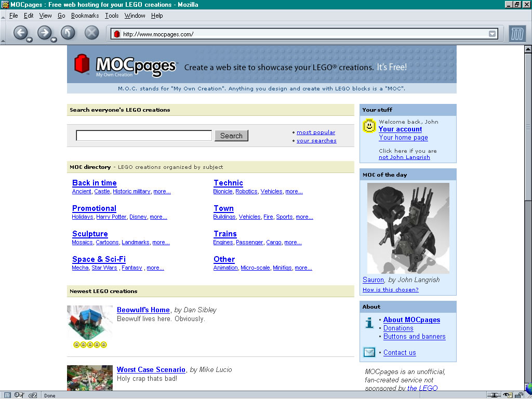Click the red LEGO brick MOCpages logo
Screen dimensions: 532x399
tap(82, 63)
